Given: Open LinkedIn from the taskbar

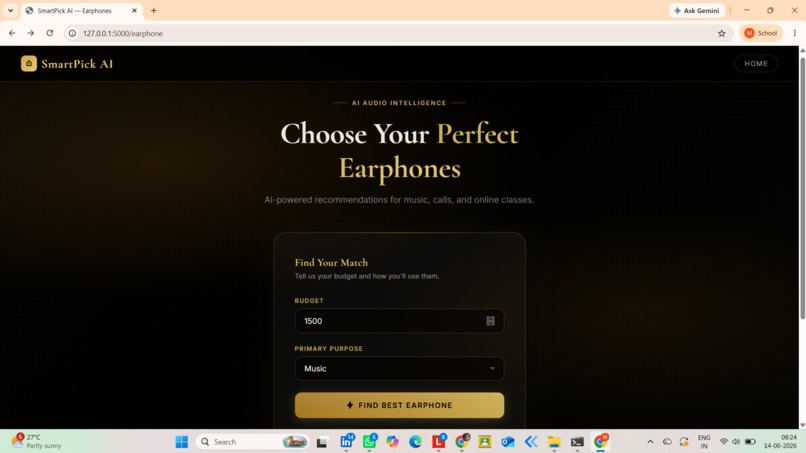Looking at the screenshot, I should 347,441.
